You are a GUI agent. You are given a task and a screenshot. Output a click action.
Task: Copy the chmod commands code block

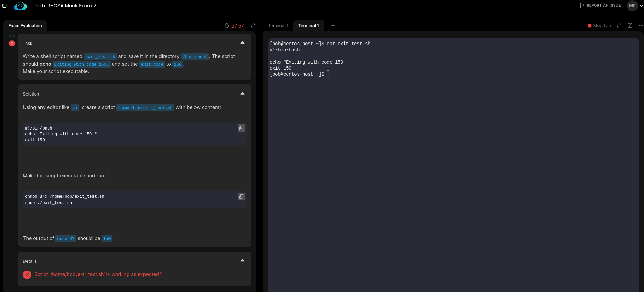pos(241,196)
